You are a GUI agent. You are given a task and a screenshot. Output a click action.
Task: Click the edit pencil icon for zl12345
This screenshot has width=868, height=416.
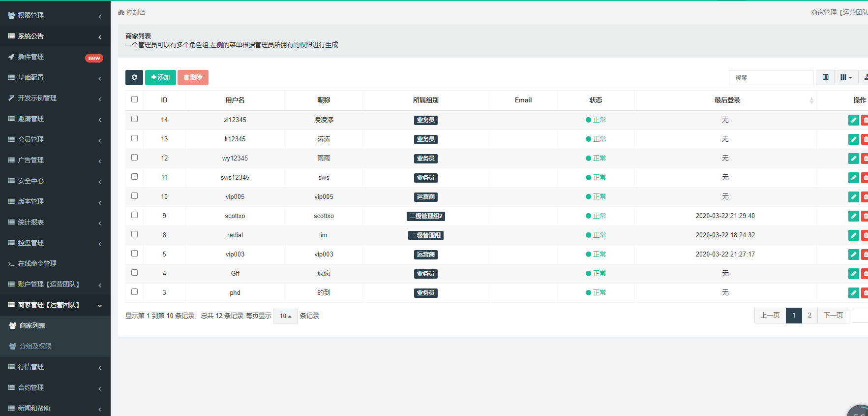tap(853, 120)
